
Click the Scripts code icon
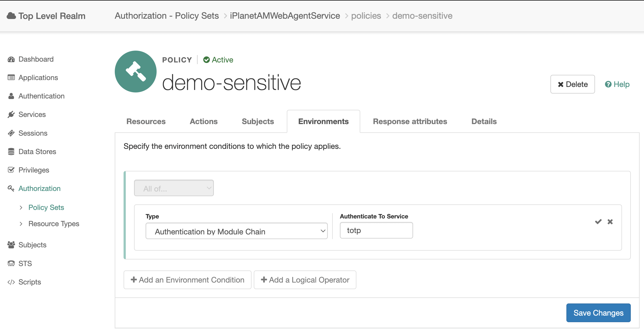(11, 282)
